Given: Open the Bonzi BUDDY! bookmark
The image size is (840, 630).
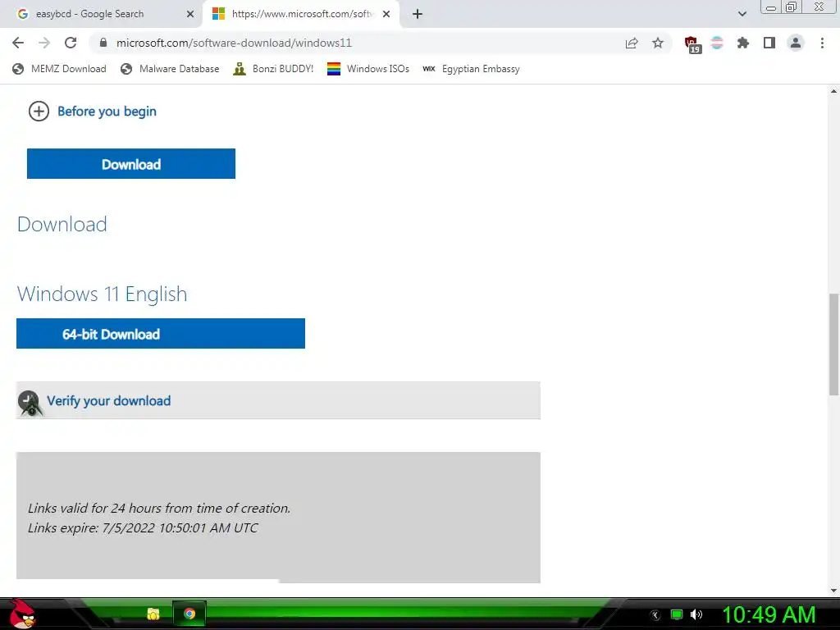Looking at the screenshot, I should [273, 69].
